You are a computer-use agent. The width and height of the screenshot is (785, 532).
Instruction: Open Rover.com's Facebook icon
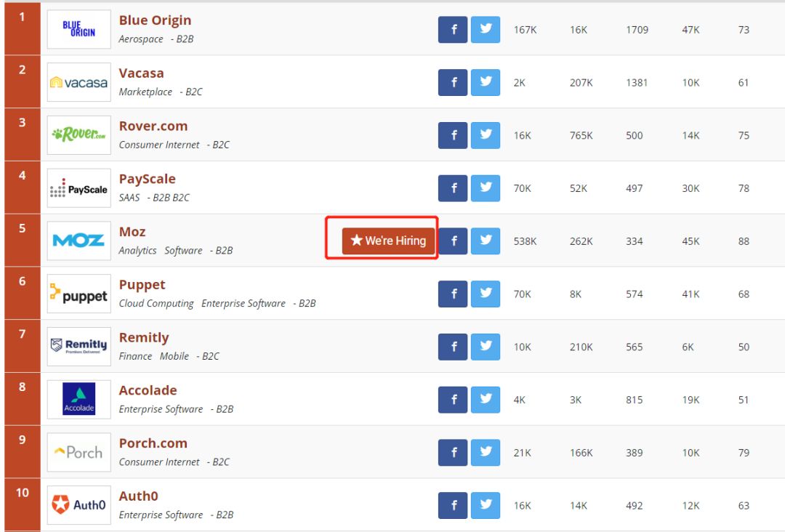[x=453, y=135]
